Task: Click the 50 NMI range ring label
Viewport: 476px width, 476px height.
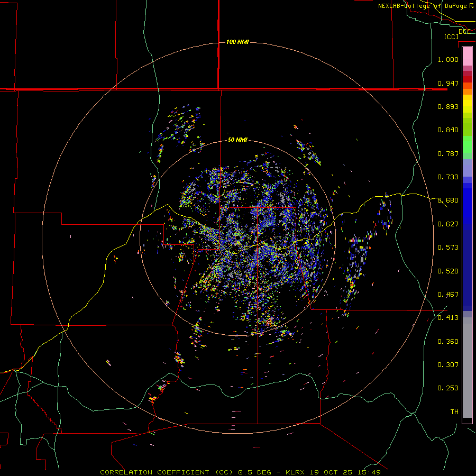Action: [237, 140]
